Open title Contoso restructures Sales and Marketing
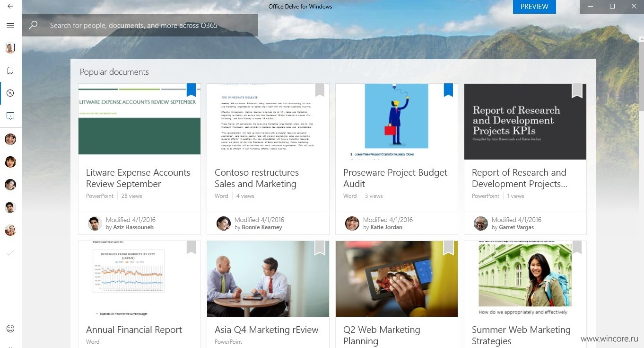Image resolution: width=644 pixels, height=348 pixels. 257,178
